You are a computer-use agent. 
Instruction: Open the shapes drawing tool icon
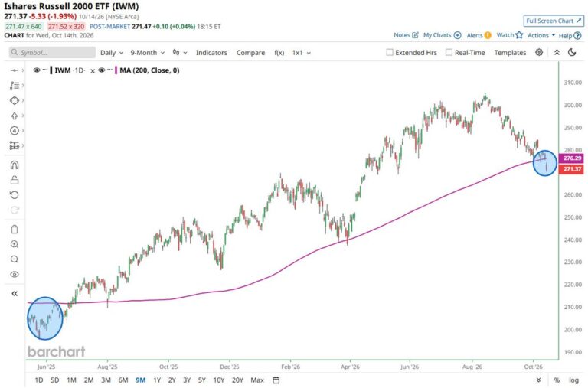(15, 100)
